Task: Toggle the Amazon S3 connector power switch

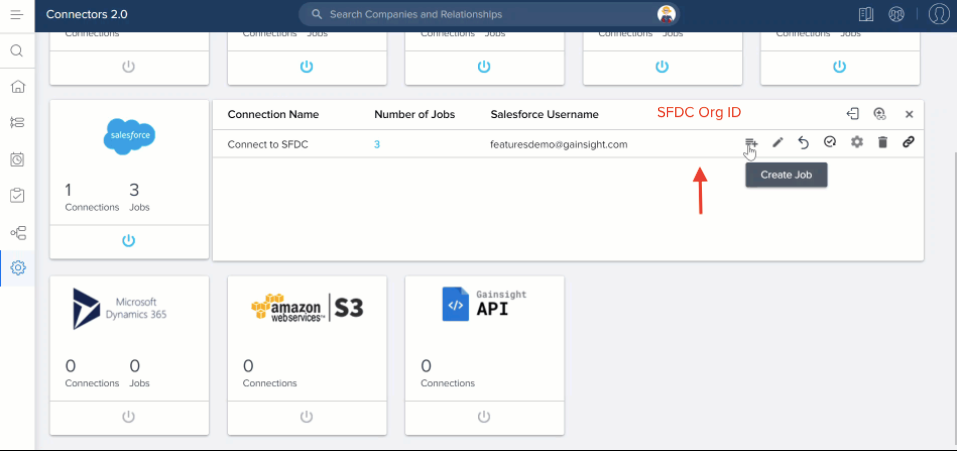Action: pyautogui.click(x=306, y=417)
